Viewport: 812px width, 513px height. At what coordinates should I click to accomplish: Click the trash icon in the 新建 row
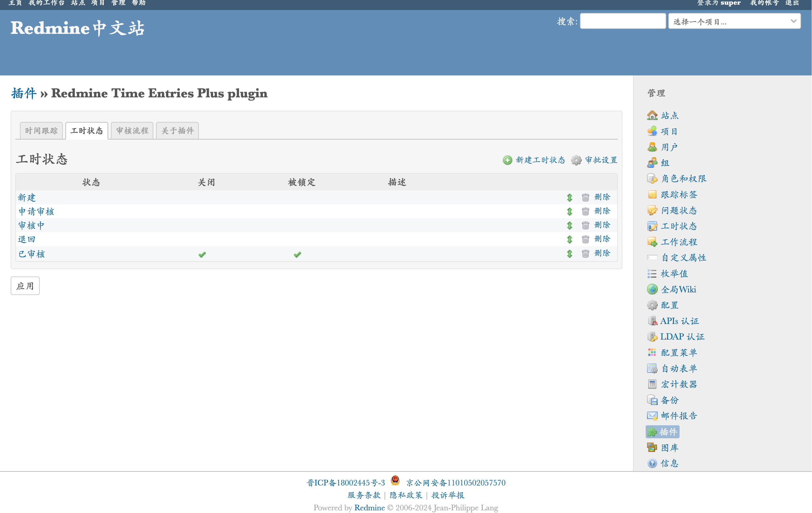(585, 197)
